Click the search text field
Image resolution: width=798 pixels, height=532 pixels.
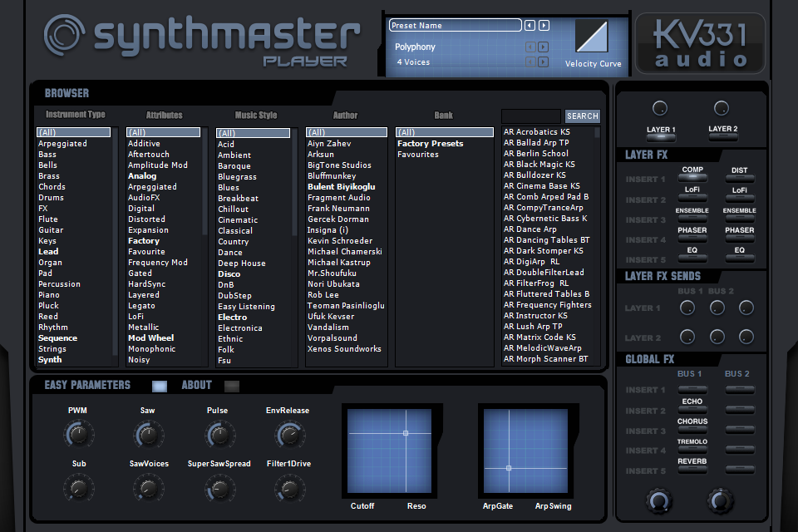click(x=531, y=116)
